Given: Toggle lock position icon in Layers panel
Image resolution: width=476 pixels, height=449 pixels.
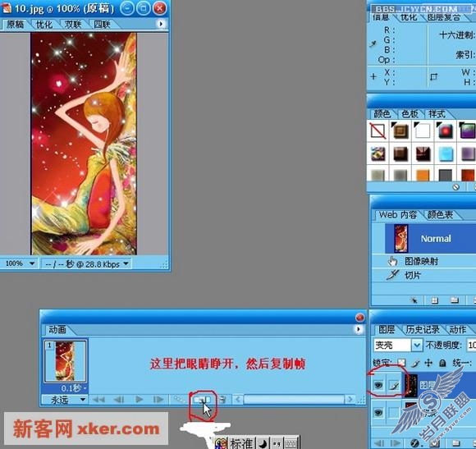Looking at the screenshot, I should click(x=428, y=363).
